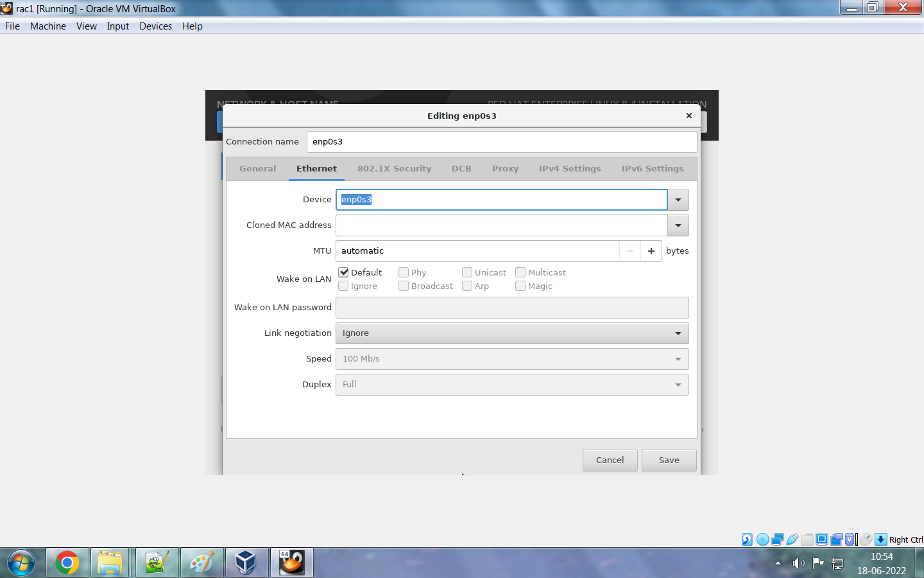Viewport: 924px width, 578px height.
Task: Open Windows Explorer from the taskbar
Action: pos(110,563)
